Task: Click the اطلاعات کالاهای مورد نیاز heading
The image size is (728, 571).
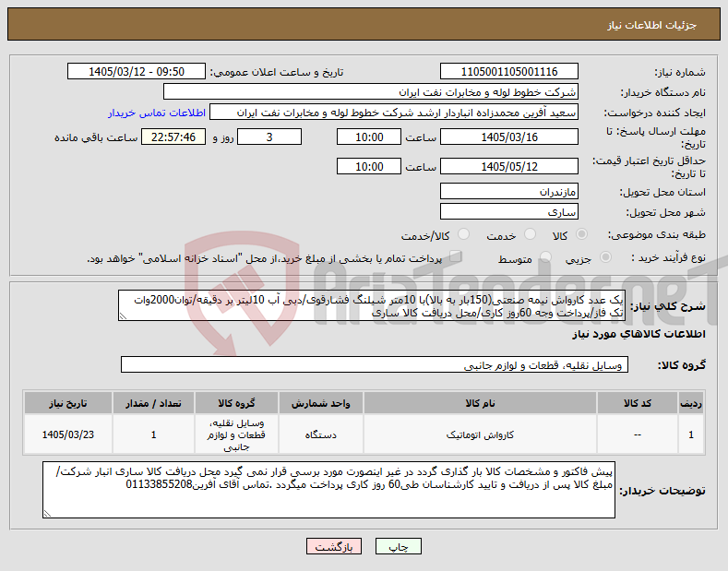Action: 638,334
